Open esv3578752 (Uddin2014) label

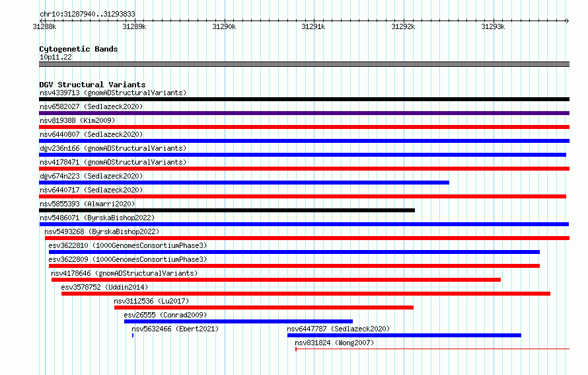(x=104, y=287)
